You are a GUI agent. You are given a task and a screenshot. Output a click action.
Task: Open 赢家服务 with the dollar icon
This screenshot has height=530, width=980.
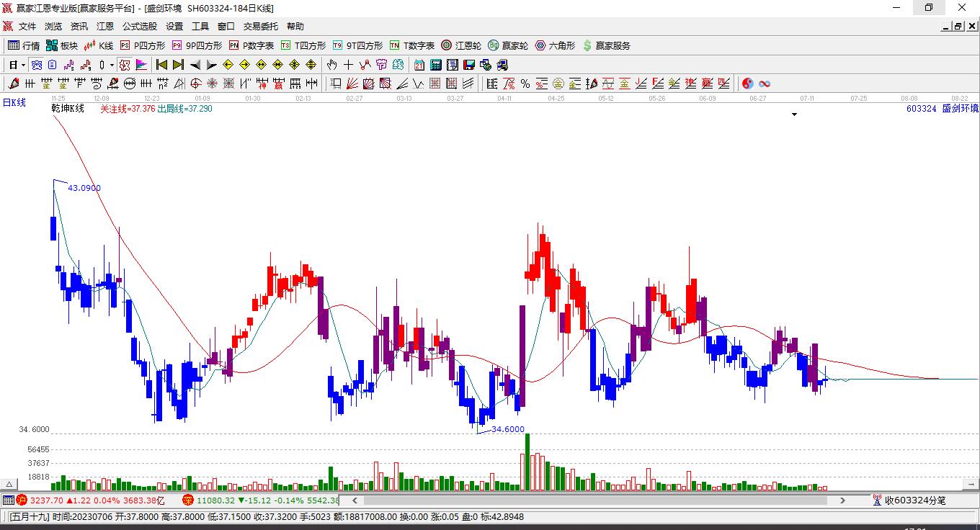tap(606, 45)
